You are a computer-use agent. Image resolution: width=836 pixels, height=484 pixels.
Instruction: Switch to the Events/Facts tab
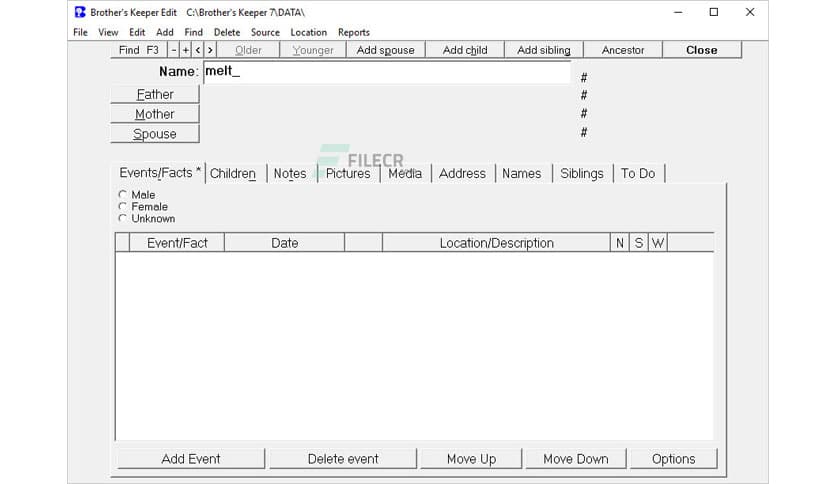[159, 173]
